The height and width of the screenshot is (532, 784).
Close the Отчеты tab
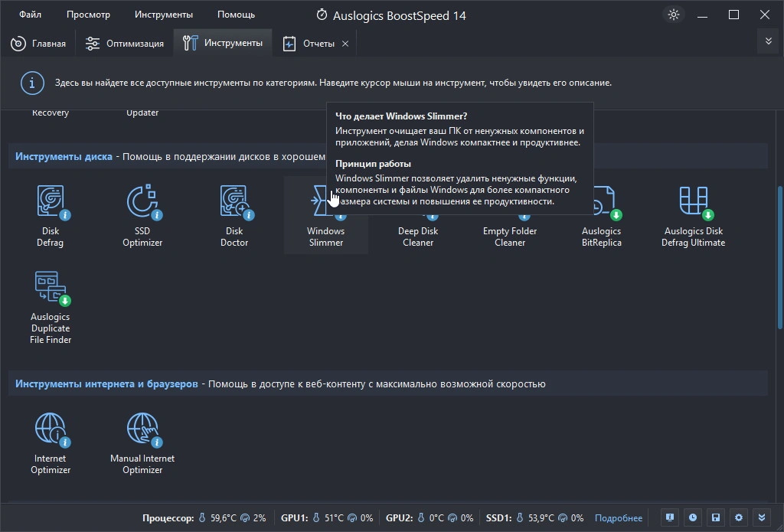tap(345, 44)
